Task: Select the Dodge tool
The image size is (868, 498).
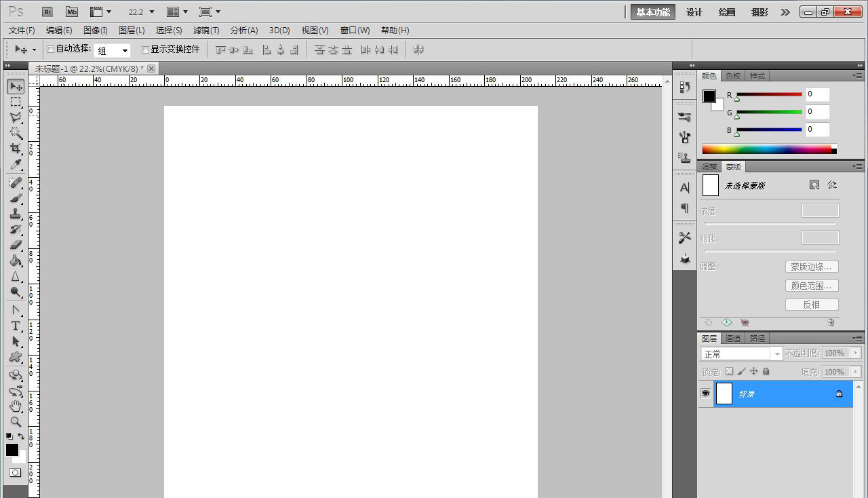Action: click(x=16, y=292)
